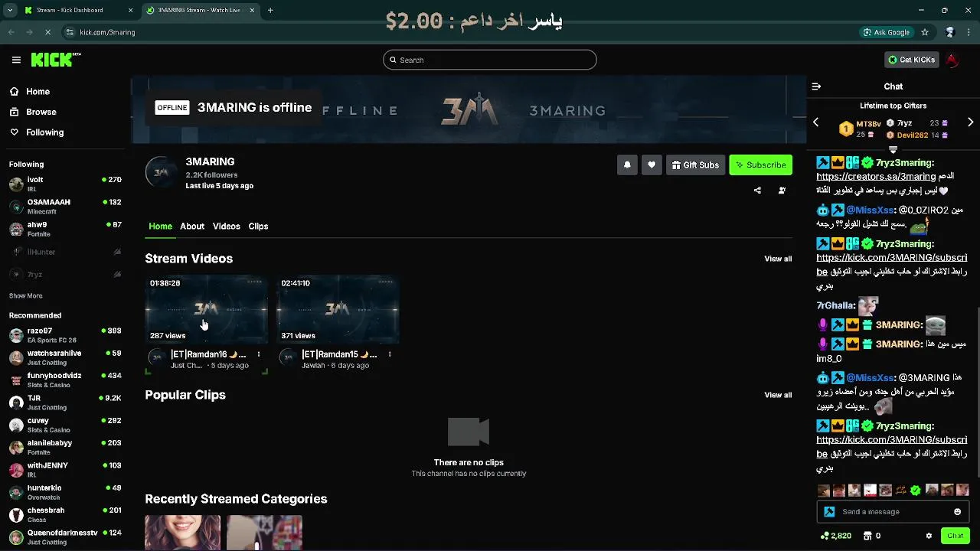Open ivolt channel in Following list
The image size is (980, 551).
65,184
